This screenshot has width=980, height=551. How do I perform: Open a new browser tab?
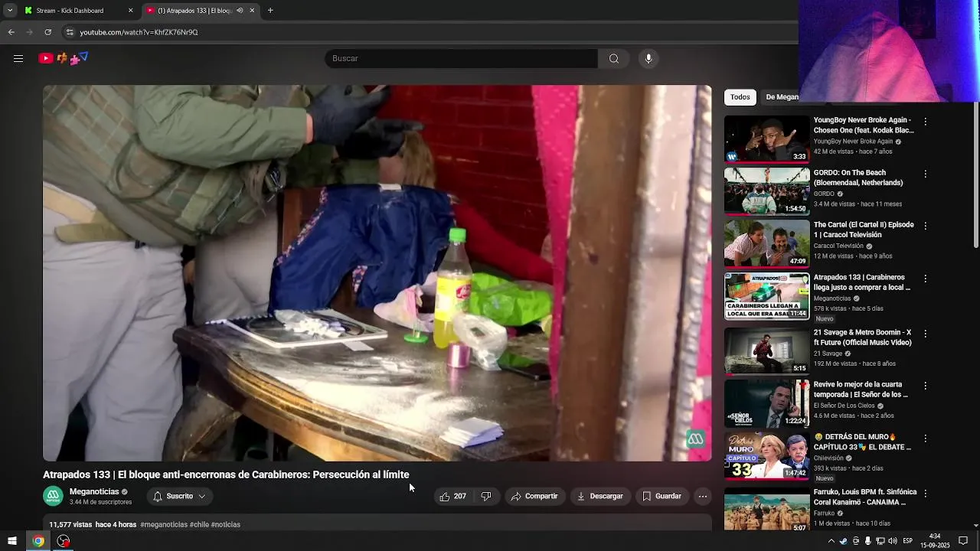point(270,11)
